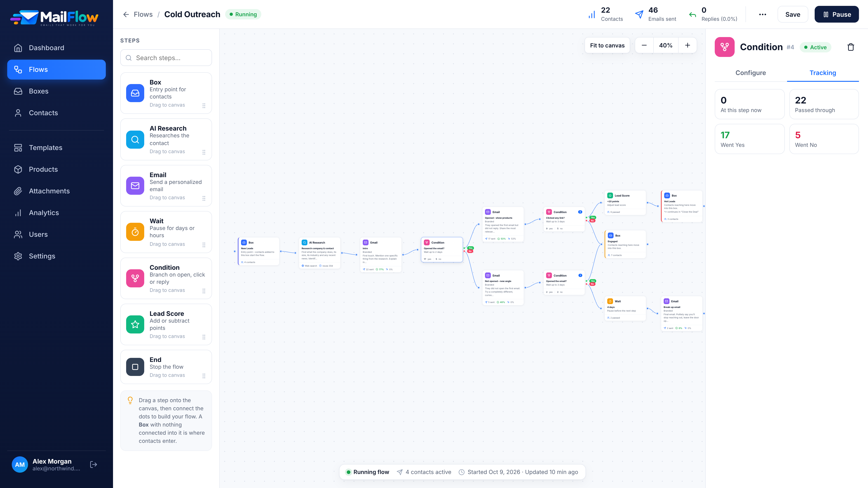Click the 'Passed through' 22 stat card
The height and width of the screenshot is (488, 868).
(x=824, y=104)
